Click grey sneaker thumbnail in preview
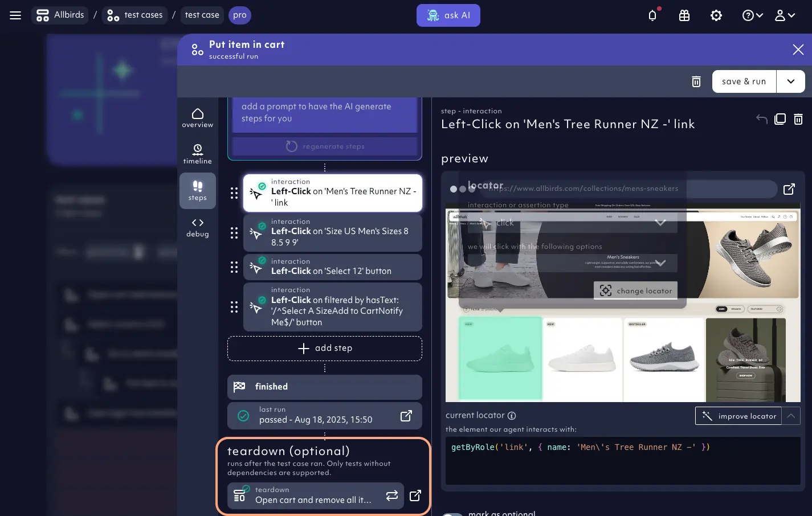Viewport: 812px width, 516px height. (664, 360)
